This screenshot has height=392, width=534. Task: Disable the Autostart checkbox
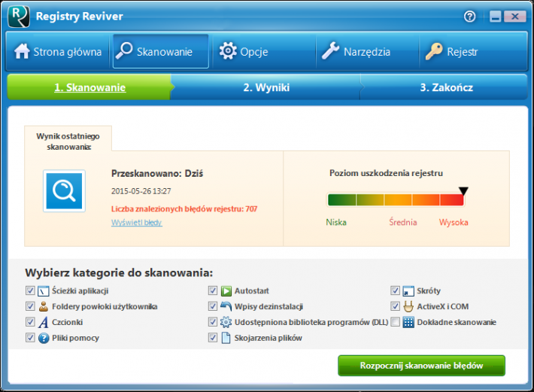(213, 290)
